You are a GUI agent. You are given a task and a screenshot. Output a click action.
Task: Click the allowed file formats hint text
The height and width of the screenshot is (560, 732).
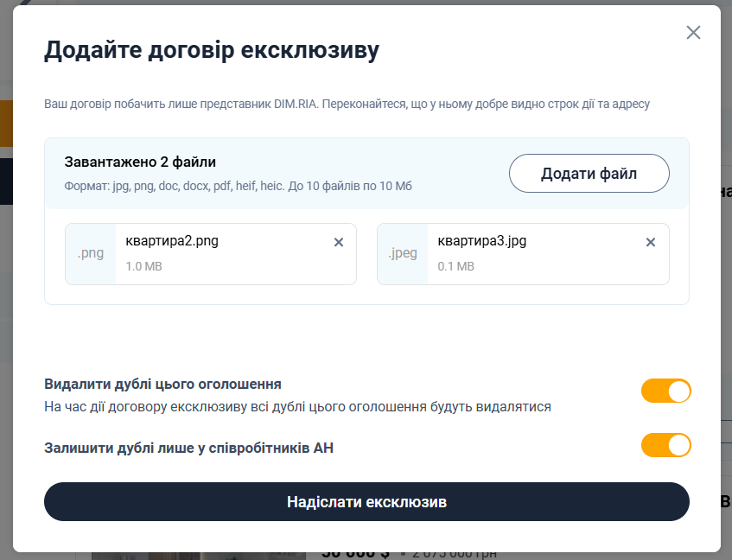point(238,186)
